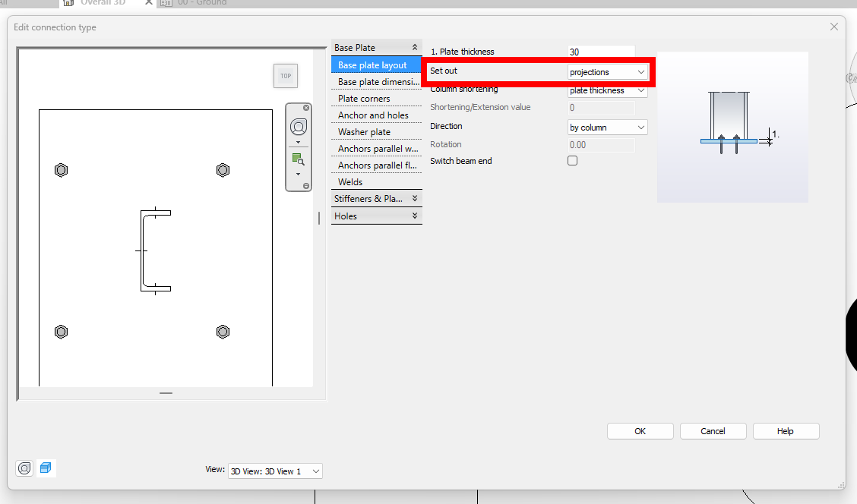
Task: Click the orbit icon at bottom left of dialog
Action: pyautogui.click(x=24, y=468)
